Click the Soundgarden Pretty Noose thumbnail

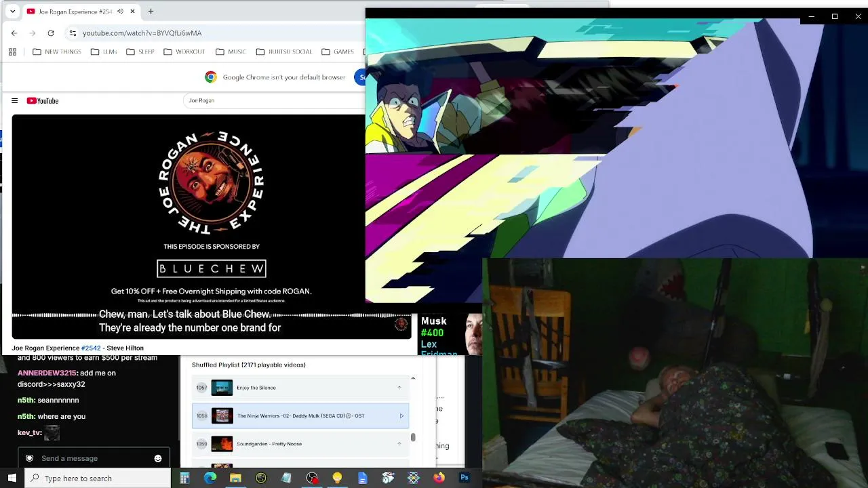coord(222,444)
